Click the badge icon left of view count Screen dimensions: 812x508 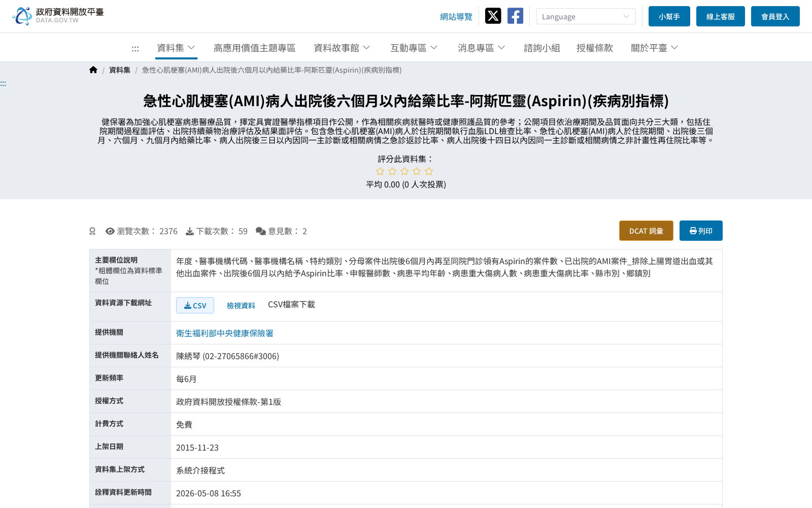click(92, 231)
